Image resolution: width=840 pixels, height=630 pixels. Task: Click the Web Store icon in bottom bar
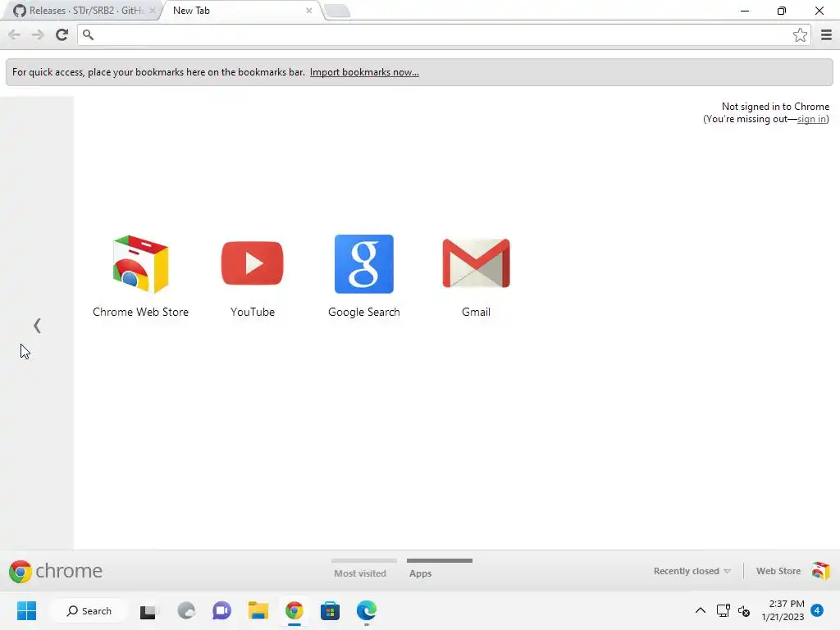pos(820,571)
